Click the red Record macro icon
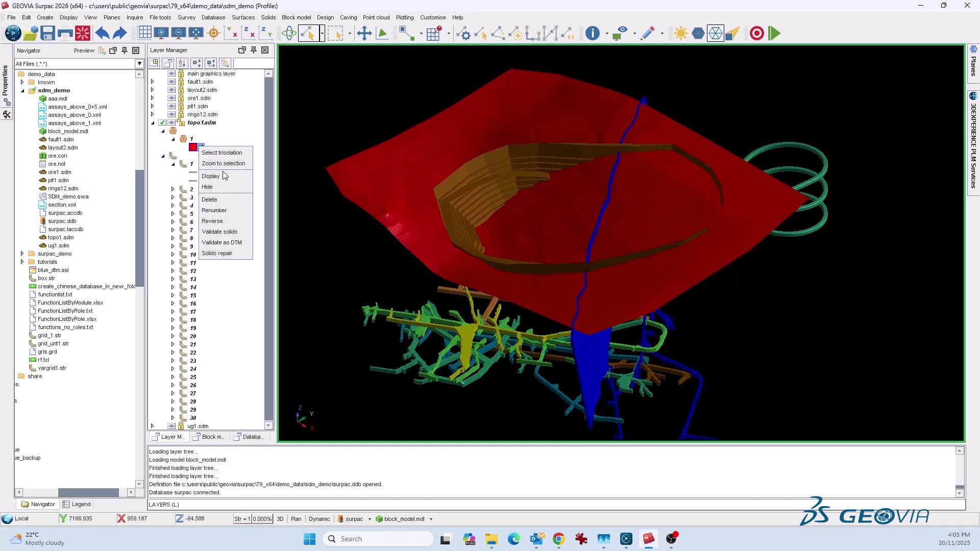The image size is (980, 551). coord(757,34)
